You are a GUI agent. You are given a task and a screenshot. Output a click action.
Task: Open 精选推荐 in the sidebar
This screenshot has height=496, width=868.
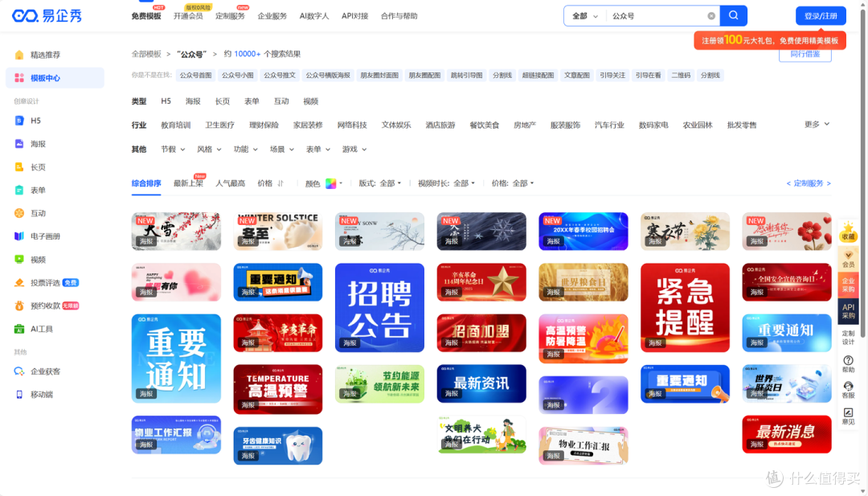coord(45,55)
